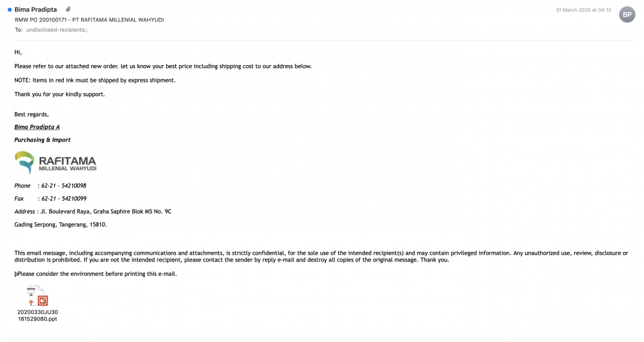Open the PowerPoint attachment file icon
Viewport: 644px width, 342px height.
pos(38,296)
